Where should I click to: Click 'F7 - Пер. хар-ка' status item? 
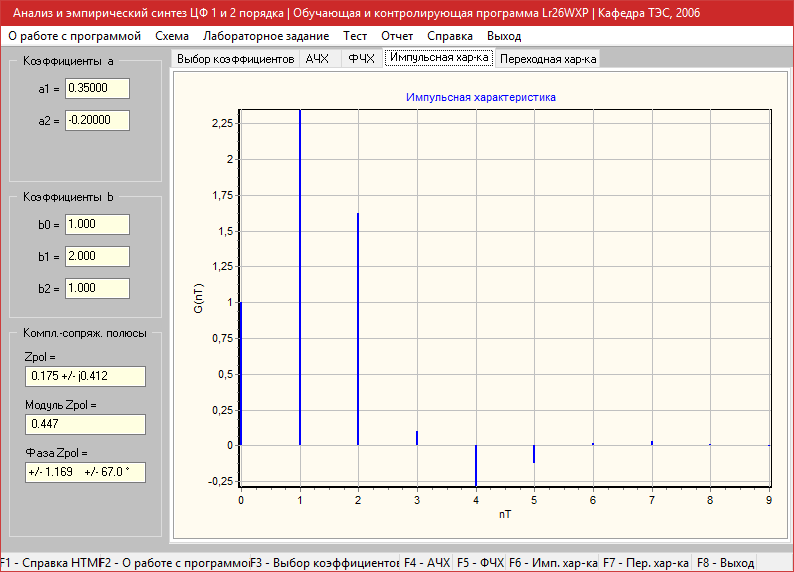[646, 563]
